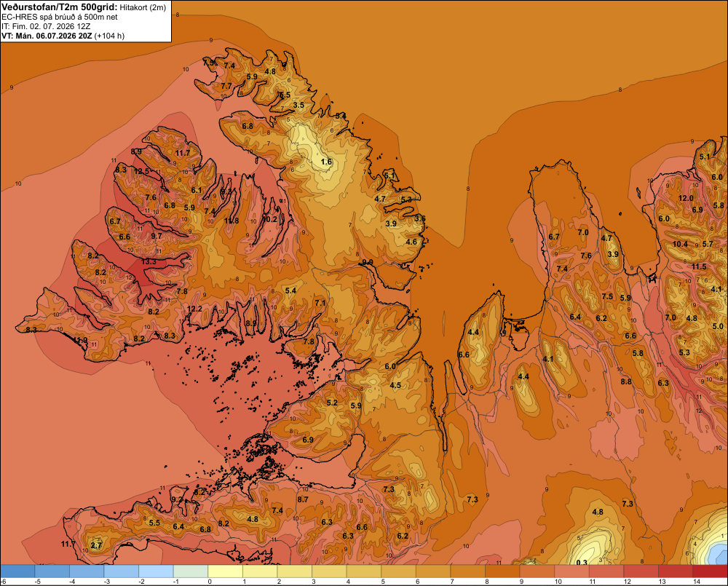
Task: Select the VT valid time line in header
Action: [63, 36]
